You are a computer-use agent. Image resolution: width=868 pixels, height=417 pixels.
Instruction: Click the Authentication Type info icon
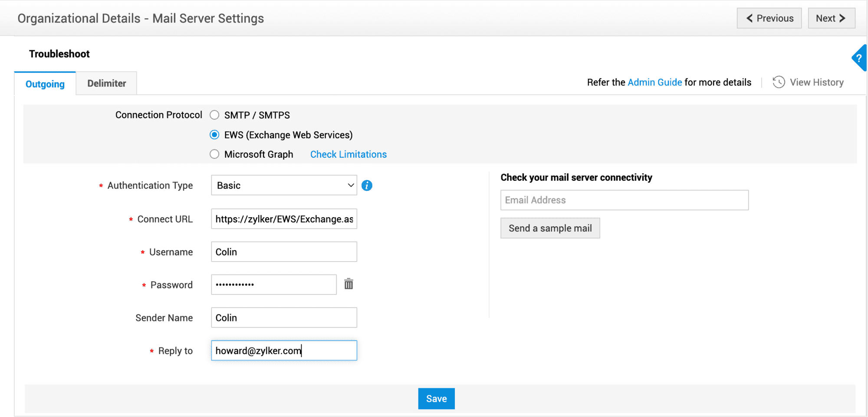pos(367,185)
